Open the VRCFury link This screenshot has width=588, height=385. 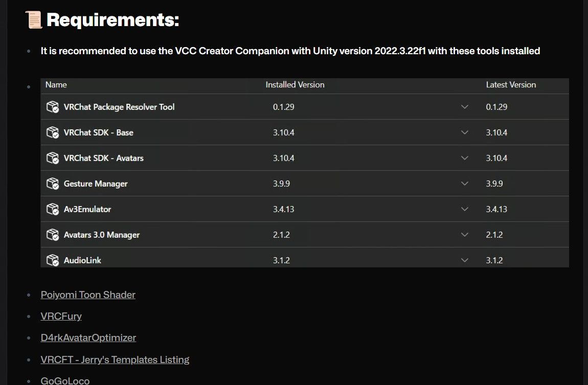[x=61, y=316]
